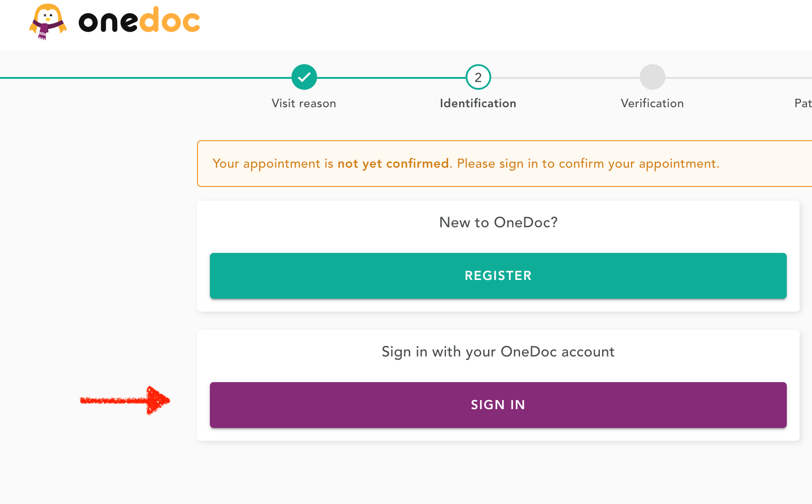
Task: Go to the Verification step label
Action: pos(652,104)
